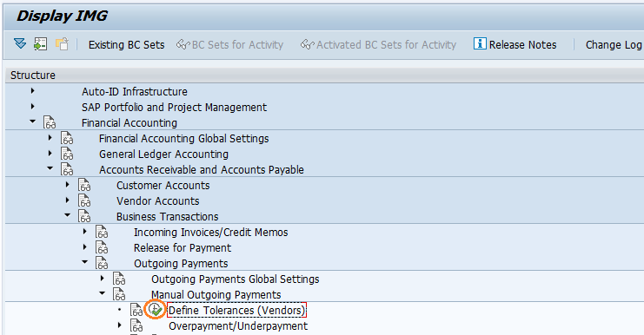Expand the General Ledger Accounting node
644x335 pixels.
(50, 154)
